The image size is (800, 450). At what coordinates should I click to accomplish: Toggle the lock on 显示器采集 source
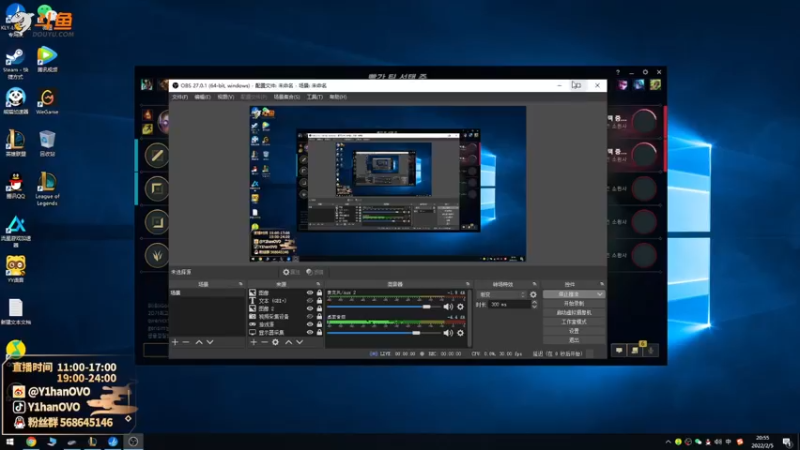click(x=319, y=332)
